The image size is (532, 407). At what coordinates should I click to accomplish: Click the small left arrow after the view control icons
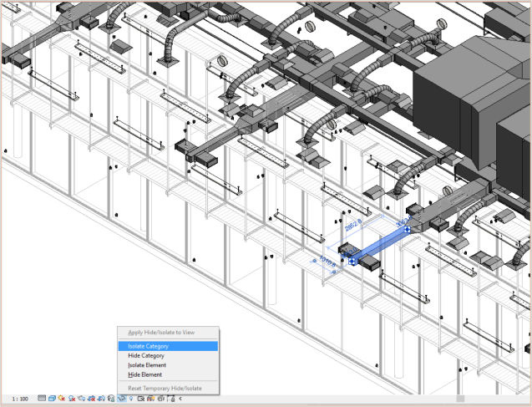(x=180, y=399)
